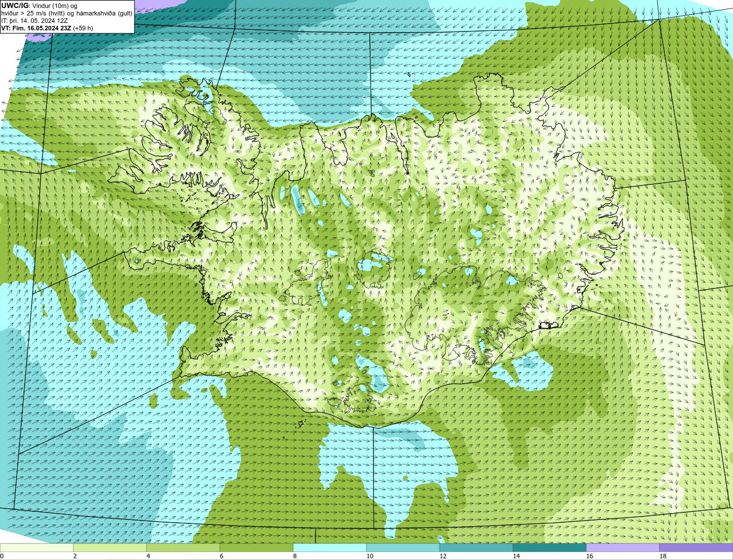Click the "VT: Fim. 16.05.2024 23Z (+59 h)" line
Viewport: 733px width, 560px height.
(48, 27)
